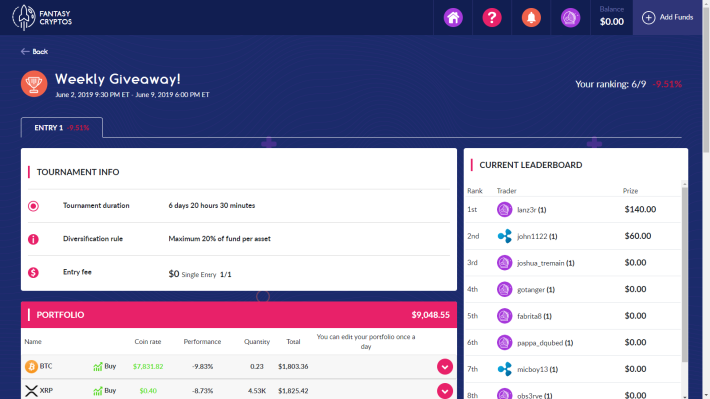Expand the BTC portfolio row details

point(445,366)
